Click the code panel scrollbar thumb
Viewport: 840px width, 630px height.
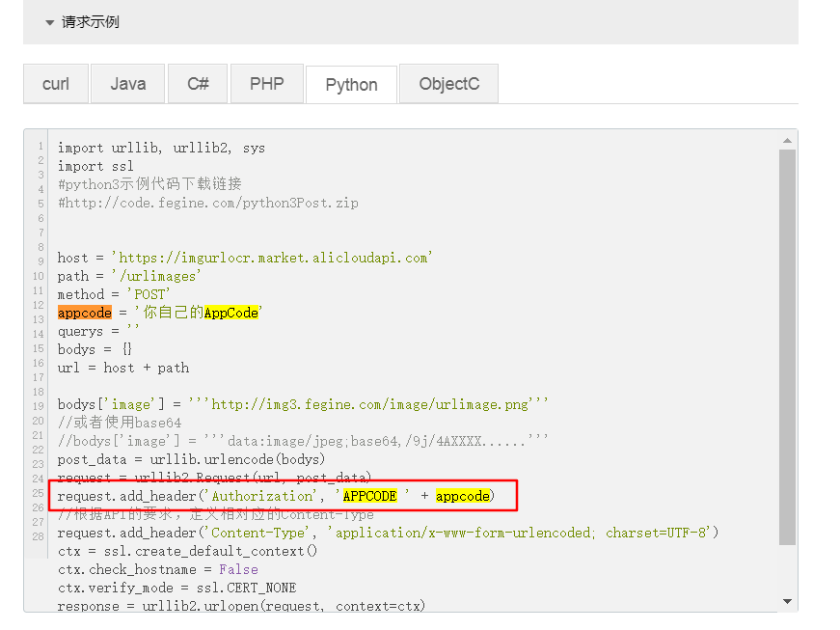coord(787,347)
